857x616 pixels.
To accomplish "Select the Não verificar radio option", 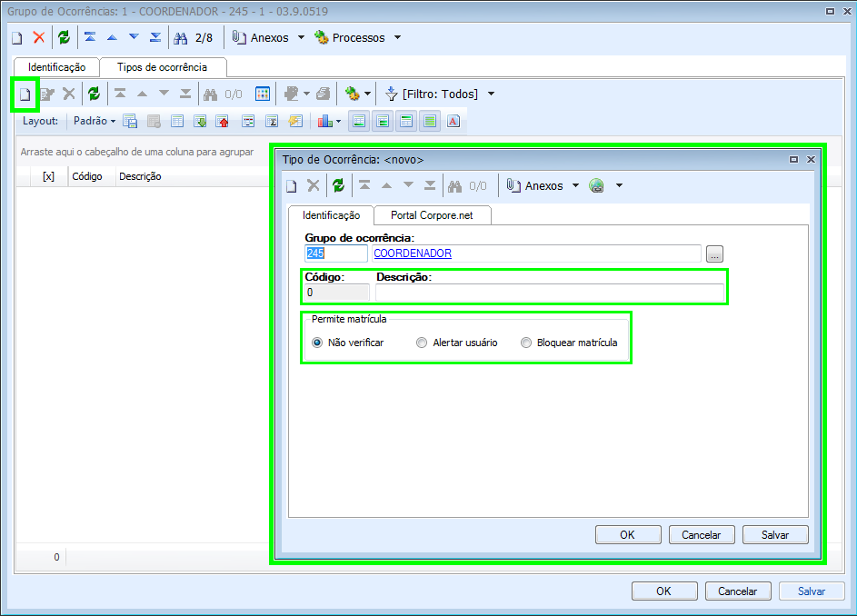I will tap(317, 343).
